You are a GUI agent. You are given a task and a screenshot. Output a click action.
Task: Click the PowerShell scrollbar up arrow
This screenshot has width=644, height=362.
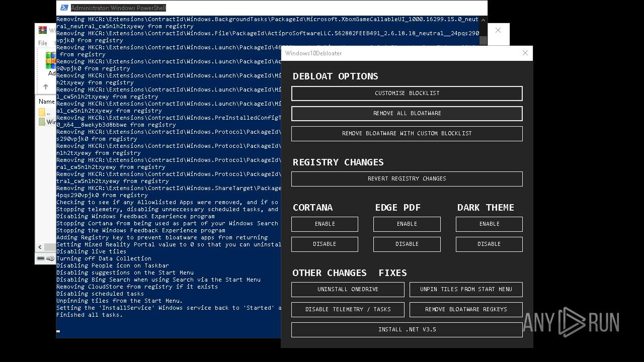coord(484,21)
